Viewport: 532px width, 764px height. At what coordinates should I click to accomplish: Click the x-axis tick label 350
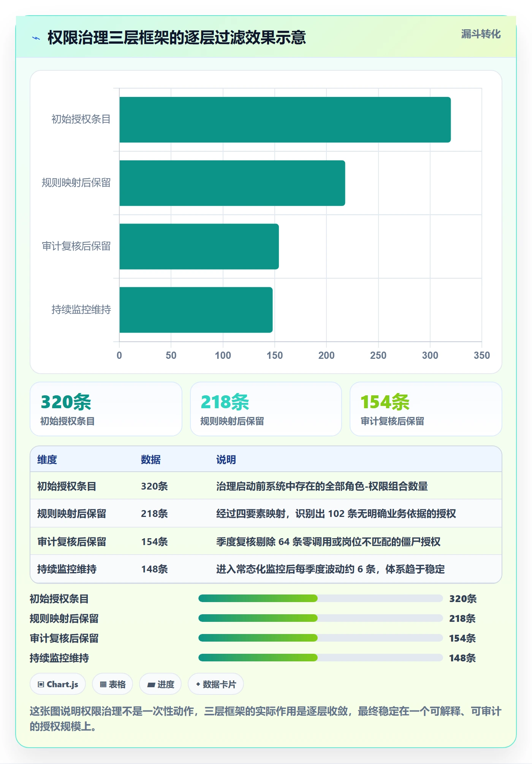tap(481, 355)
